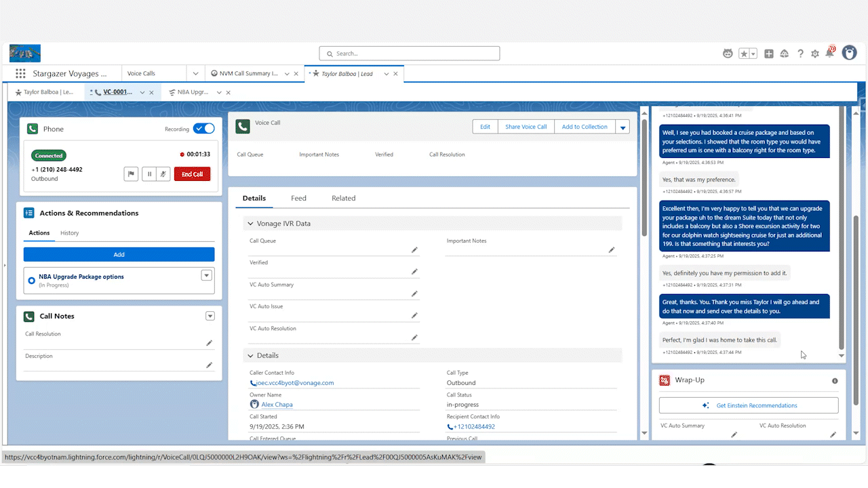The width and height of the screenshot is (868, 488).
Task: Open the Taylor Balboa | Lead tab
Action: 349,75
